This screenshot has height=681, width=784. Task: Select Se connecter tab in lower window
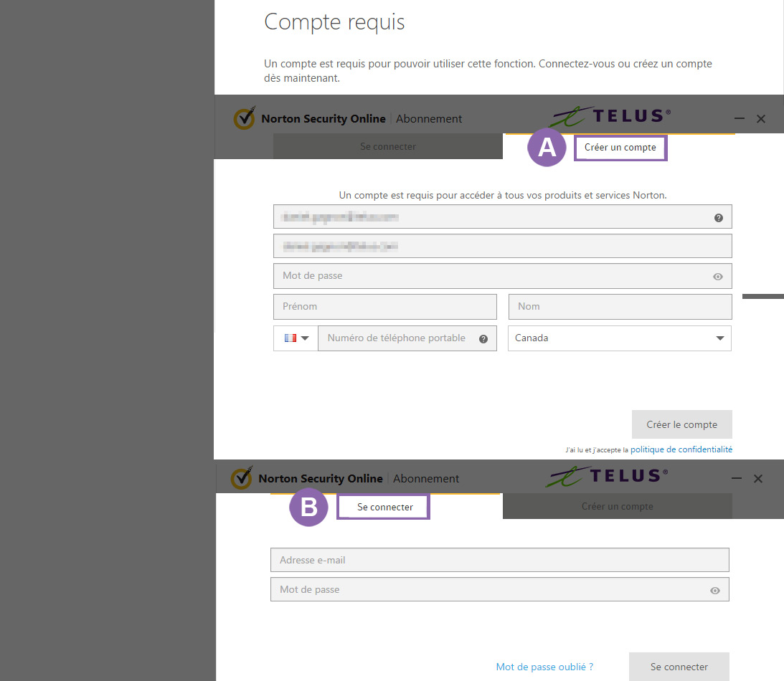(x=384, y=507)
